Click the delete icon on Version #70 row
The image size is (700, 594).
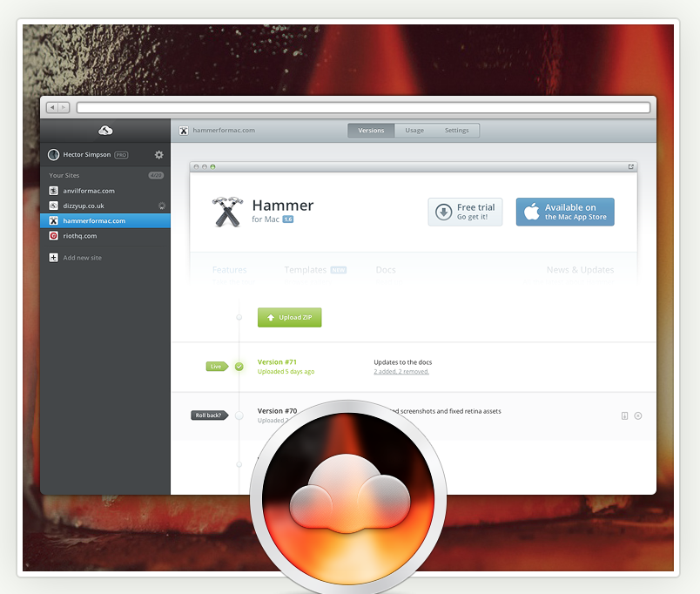coord(638,415)
